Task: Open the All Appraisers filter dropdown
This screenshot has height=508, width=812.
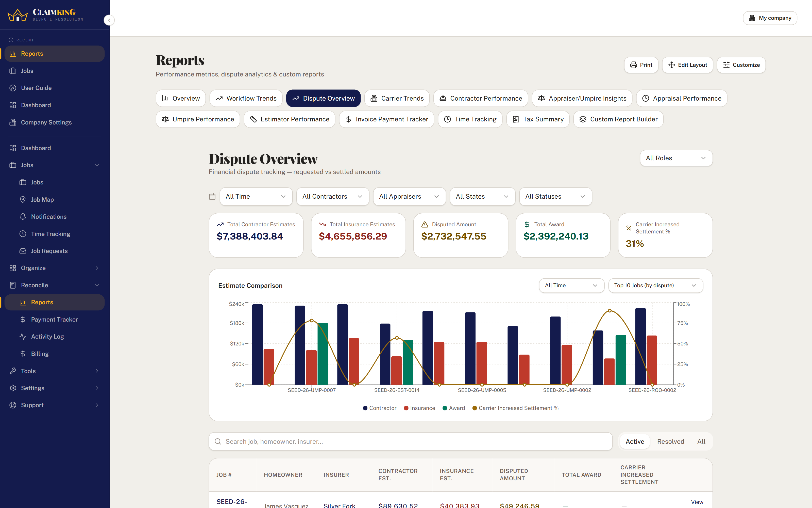Action: [x=409, y=197]
